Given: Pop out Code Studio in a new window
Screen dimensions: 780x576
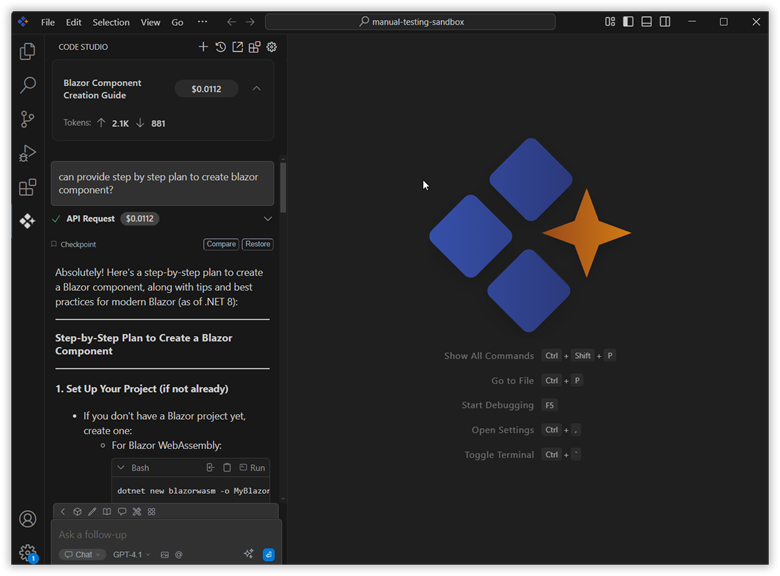Looking at the screenshot, I should point(237,47).
